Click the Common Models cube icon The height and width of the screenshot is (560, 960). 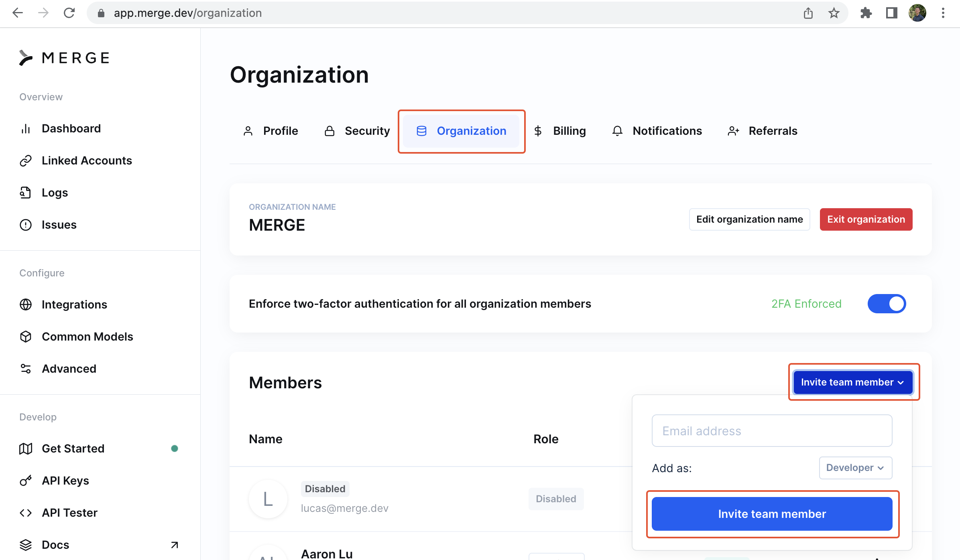pyautogui.click(x=26, y=337)
